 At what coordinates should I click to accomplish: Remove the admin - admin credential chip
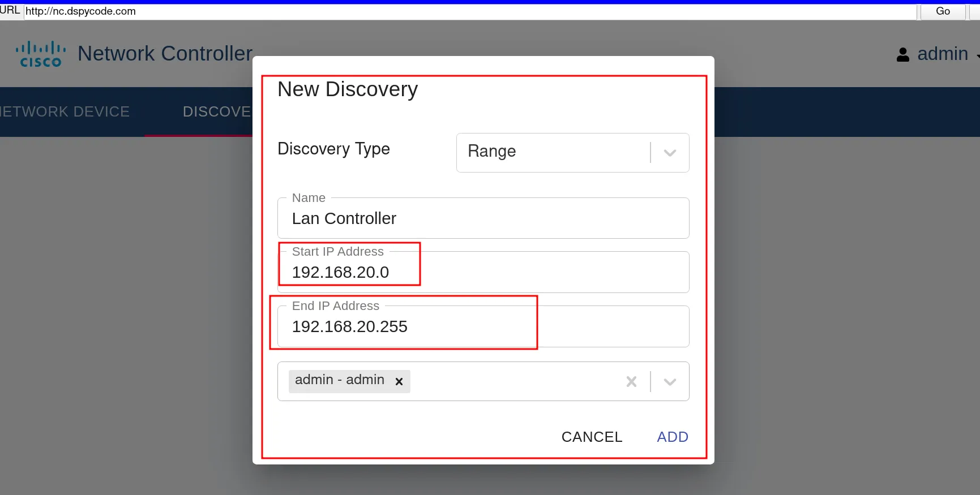[x=399, y=381]
